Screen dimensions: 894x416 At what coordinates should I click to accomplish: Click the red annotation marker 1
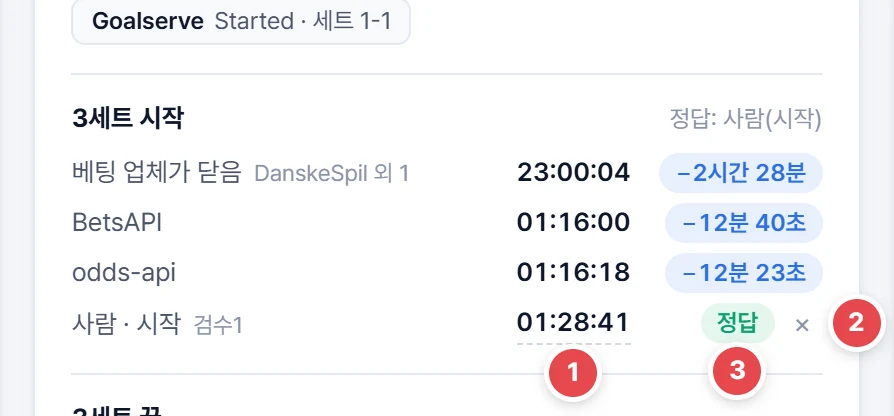tap(573, 372)
